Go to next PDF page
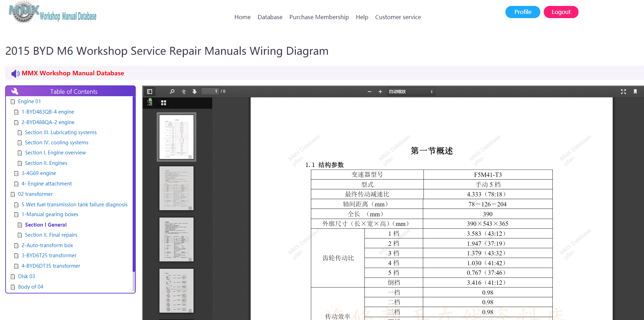Viewport: 644px width, 320px height. pos(195,92)
